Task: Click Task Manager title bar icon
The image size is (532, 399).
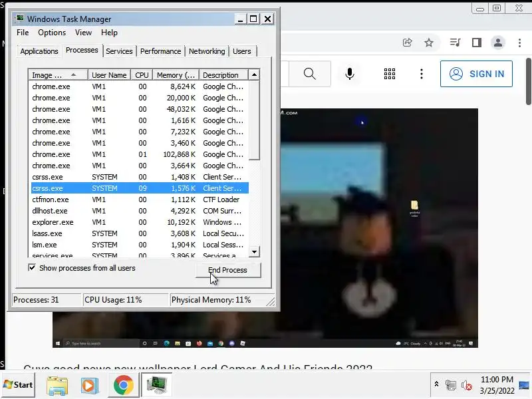Action: coord(20,19)
